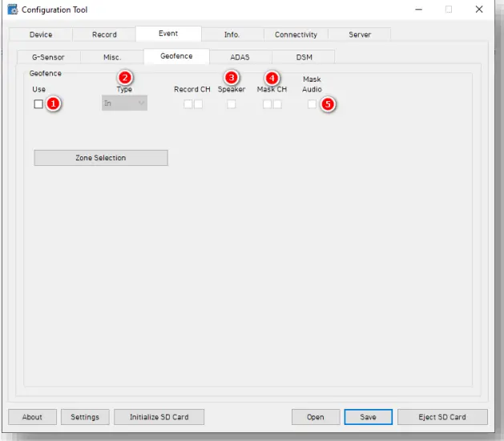Enable the Speaker checkbox
Image resolution: width=504 pixels, height=441 pixels.
point(231,104)
